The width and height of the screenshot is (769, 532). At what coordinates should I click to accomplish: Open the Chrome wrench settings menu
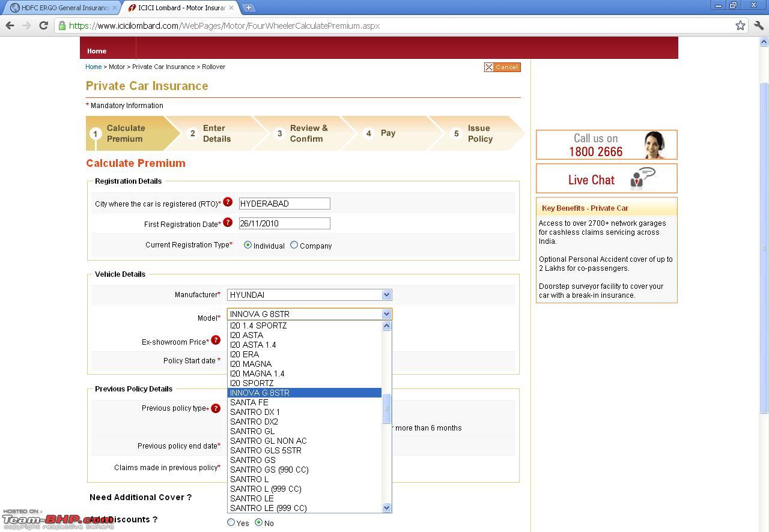759,25
